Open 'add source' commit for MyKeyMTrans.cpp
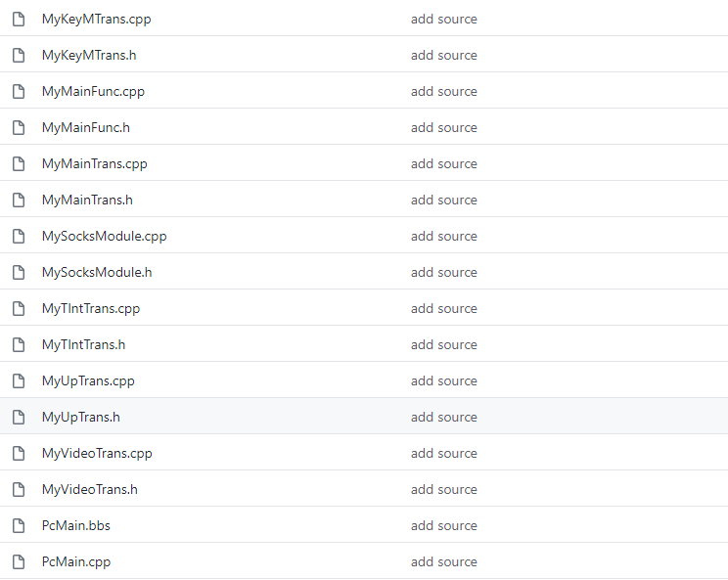The image size is (728, 580). coord(443,20)
